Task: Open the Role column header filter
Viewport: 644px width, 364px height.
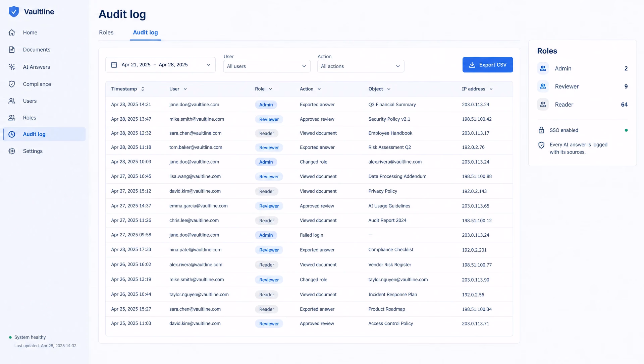Action: click(263, 89)
